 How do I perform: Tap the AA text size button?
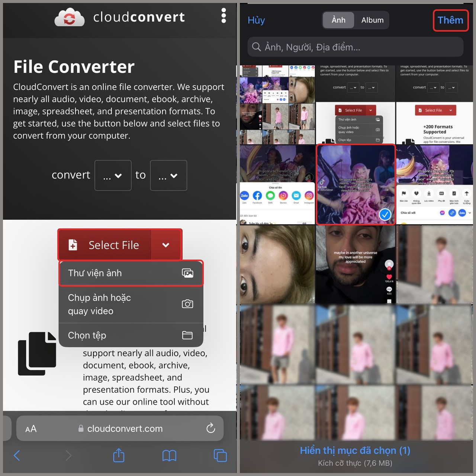coord(31,429)
